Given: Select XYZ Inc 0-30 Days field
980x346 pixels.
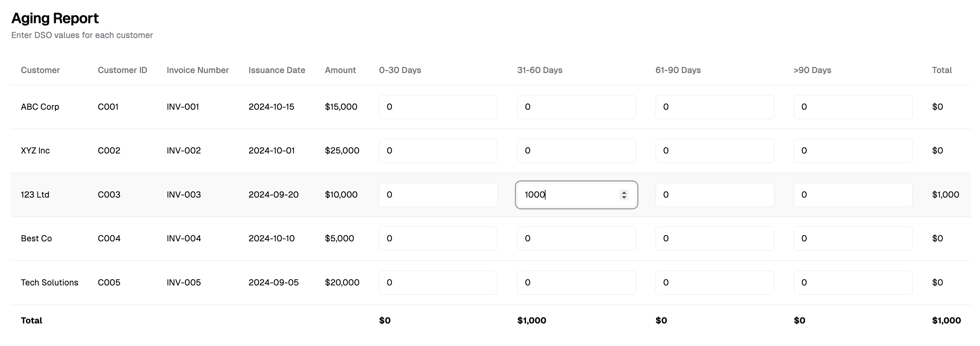Looking at the screenshot, I should (x=438, y=151).
